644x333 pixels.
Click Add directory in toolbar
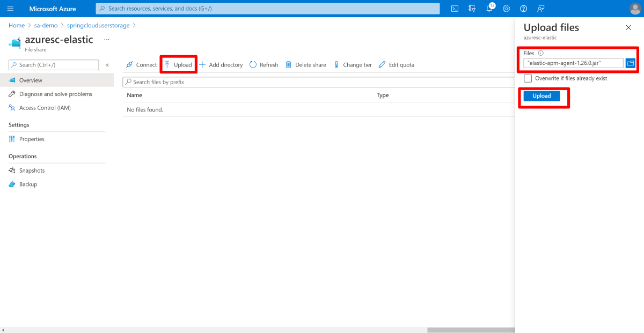click(x=221, y=65)
